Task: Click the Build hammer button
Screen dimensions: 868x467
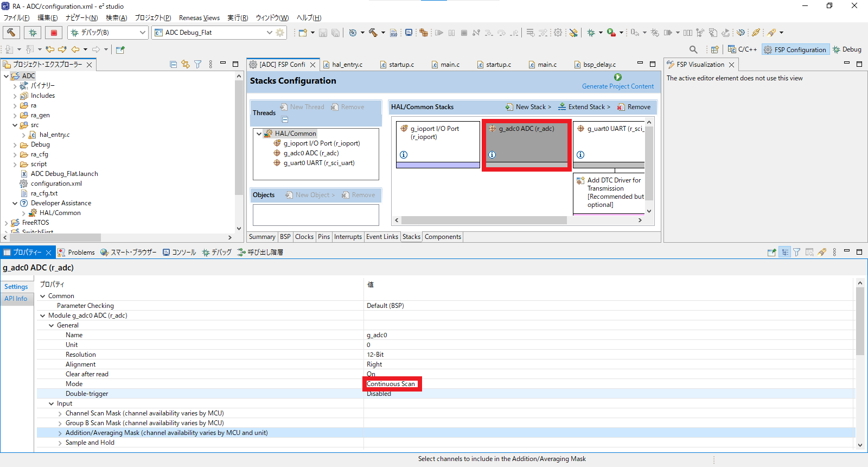Action: tap(11, 33)
